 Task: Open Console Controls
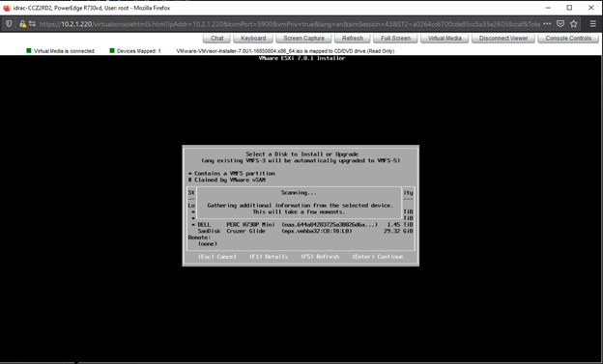point(568,38)
